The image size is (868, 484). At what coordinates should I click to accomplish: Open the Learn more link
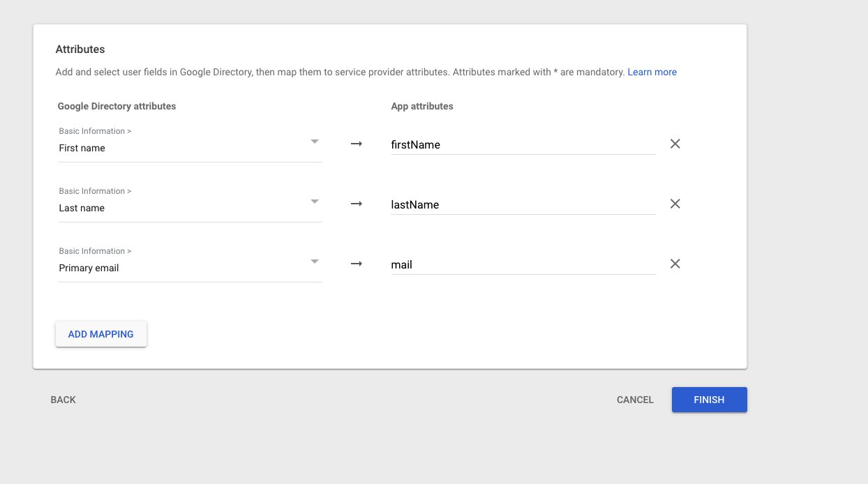652,72
